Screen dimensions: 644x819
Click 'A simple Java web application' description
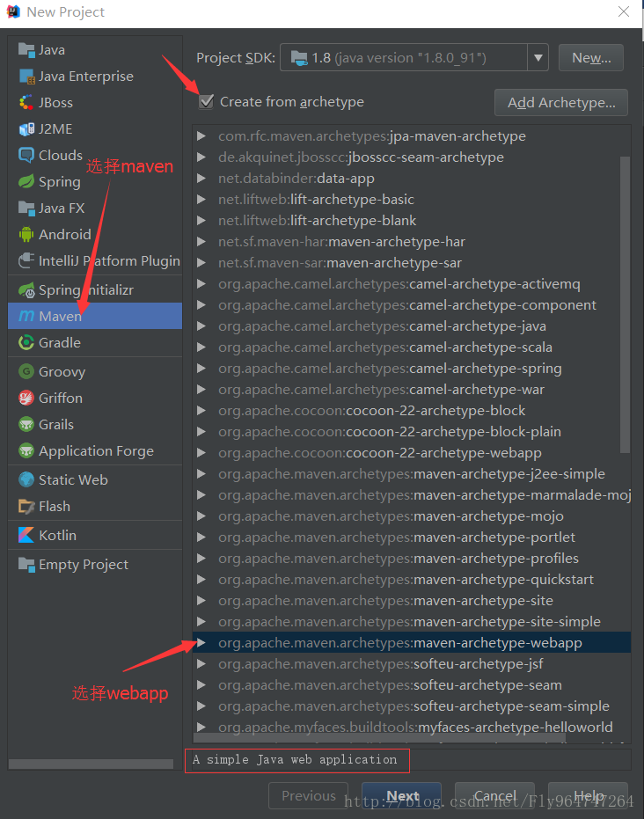[x=295, y=759]
